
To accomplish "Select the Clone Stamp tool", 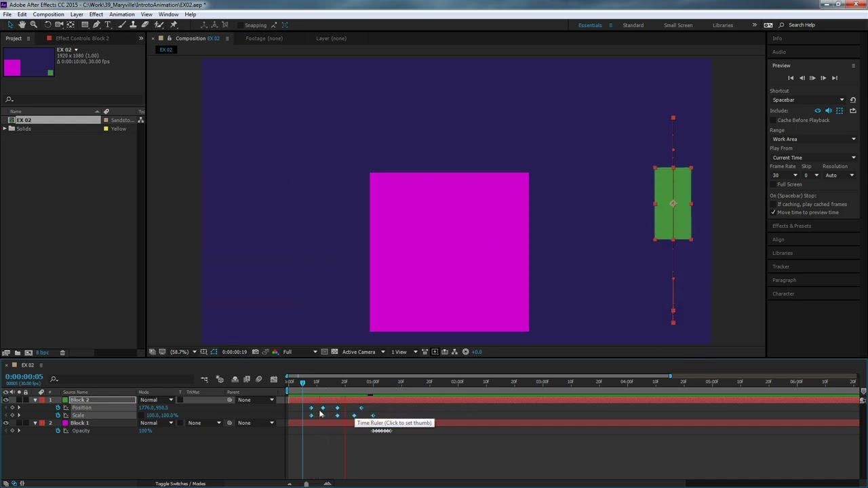I will click(134, 24).
